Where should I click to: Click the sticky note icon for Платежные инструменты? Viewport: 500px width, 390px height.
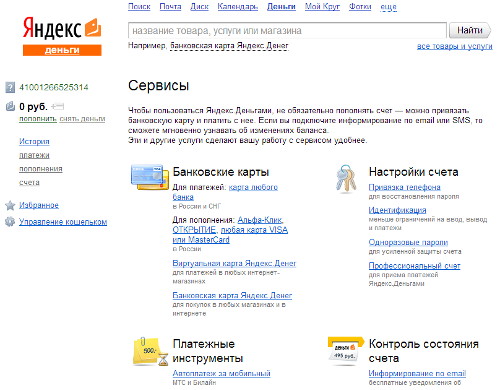[150, 351]
